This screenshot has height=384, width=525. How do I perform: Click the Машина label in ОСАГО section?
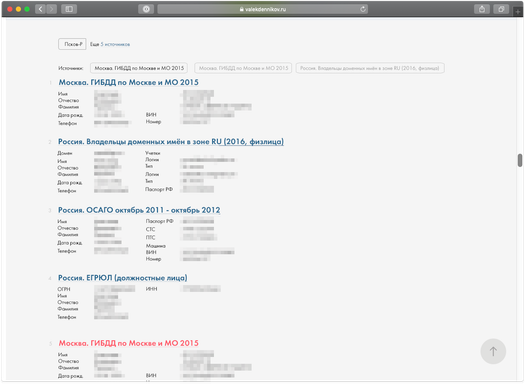pyautogui.click(x=156, y=246)
